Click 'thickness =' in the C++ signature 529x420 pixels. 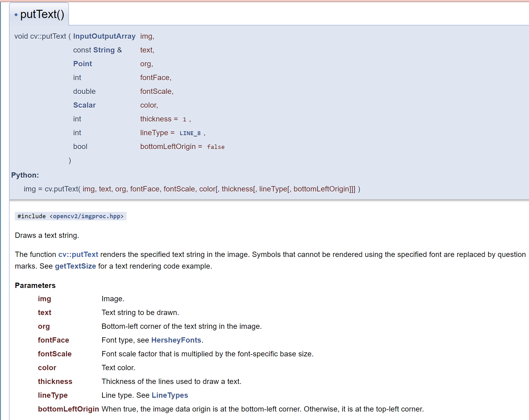coord(159,119)
